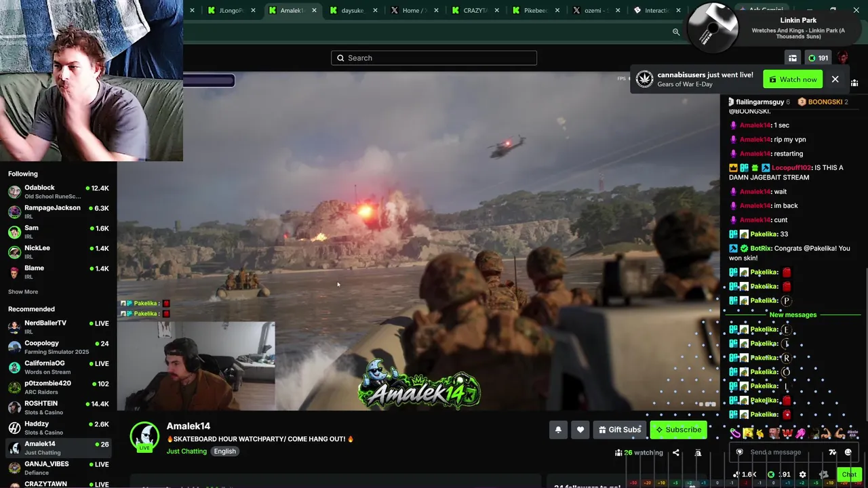This screenshot has width=868, height=488.
Task: Click the Kick search field
Action: pos(434,58)
